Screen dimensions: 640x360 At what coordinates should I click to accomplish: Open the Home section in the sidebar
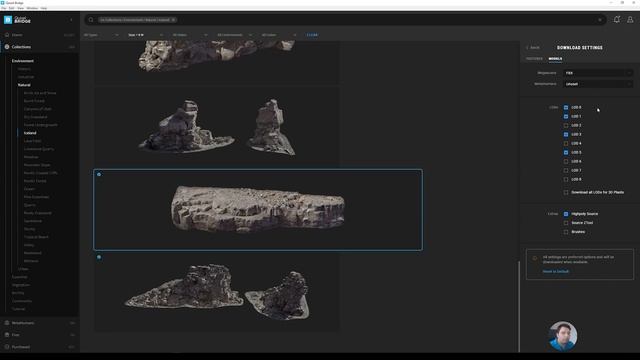[40, 35]
